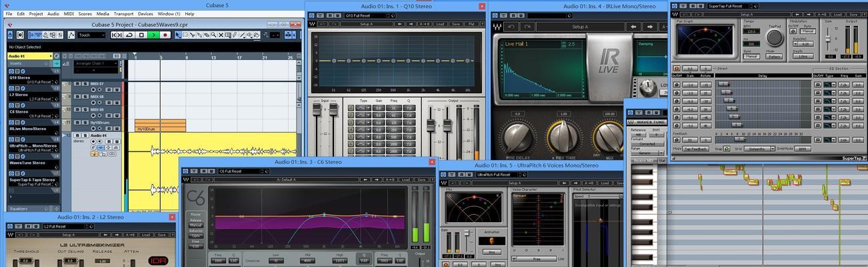This screenshot has width=868, height=267.
Task: Click previous preset arrow in C6 window
Action: (x=365, y=180)
